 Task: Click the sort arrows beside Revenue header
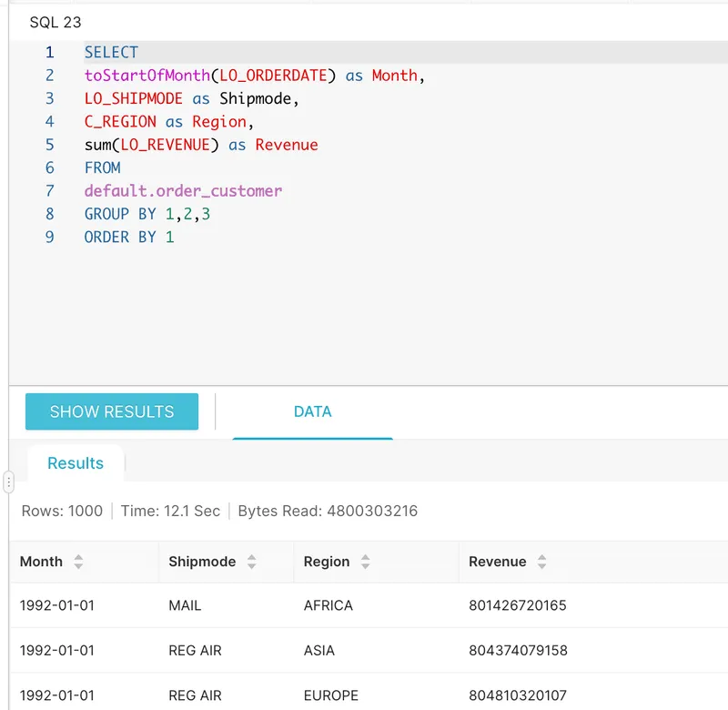click(x=542, y=562)
